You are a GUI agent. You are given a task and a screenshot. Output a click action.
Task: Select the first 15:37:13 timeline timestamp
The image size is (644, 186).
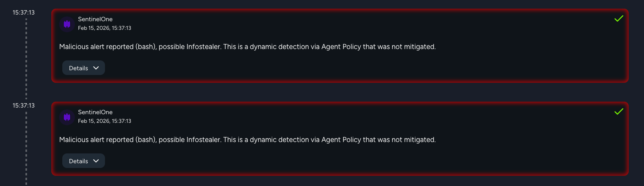(24, 13)
